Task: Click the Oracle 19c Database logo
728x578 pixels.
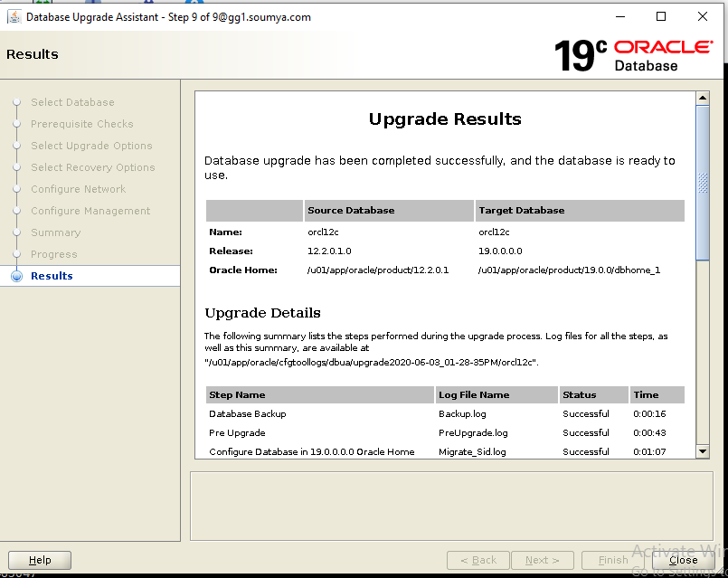Action: [x=633, y=55]
